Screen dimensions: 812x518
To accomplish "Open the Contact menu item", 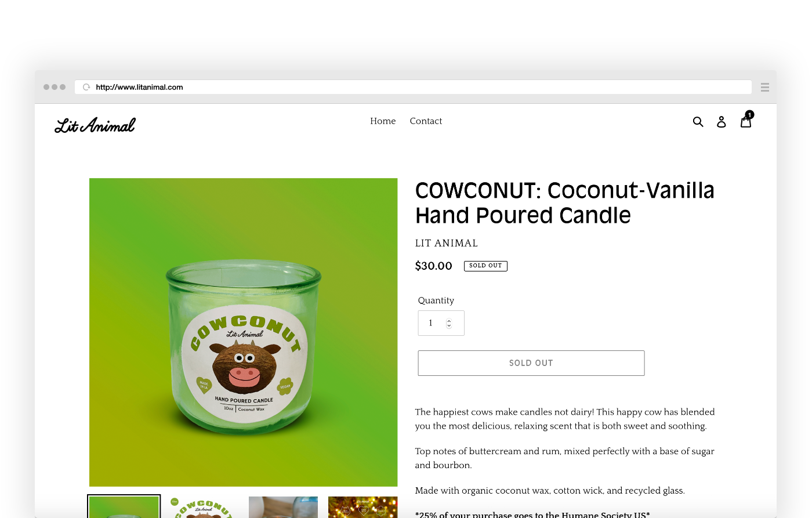I will coord(426,121).
